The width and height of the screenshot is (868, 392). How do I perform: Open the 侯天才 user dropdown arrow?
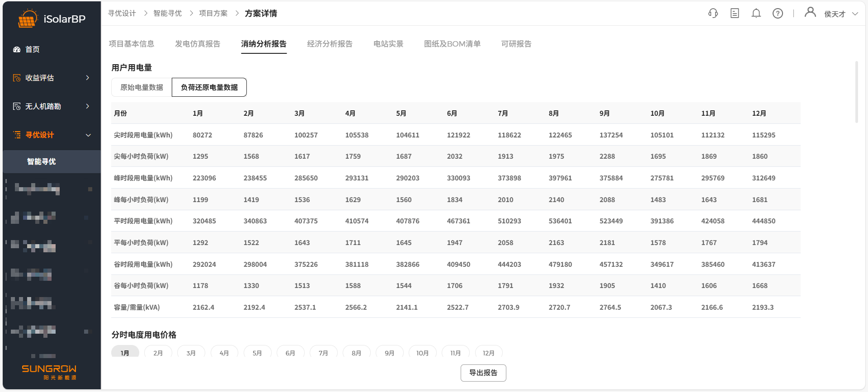(855, 14)
